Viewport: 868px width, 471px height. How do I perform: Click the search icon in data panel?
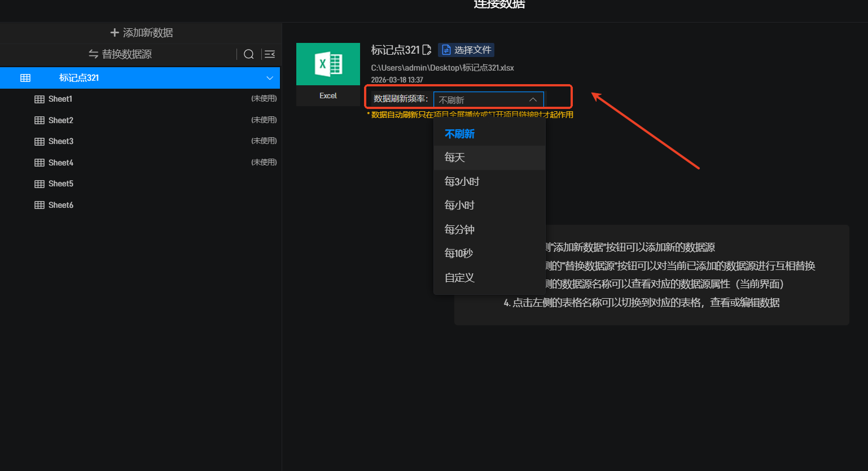click(248, 54)
